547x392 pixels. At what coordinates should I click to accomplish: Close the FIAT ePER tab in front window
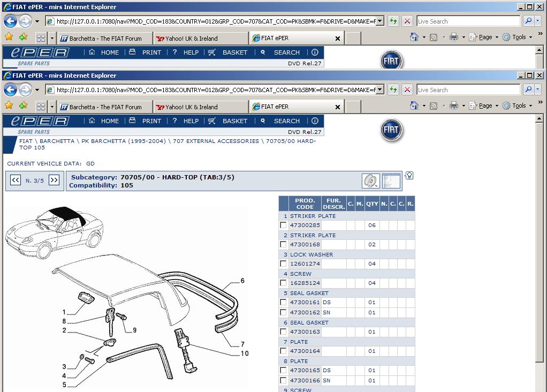click(337, 107)
